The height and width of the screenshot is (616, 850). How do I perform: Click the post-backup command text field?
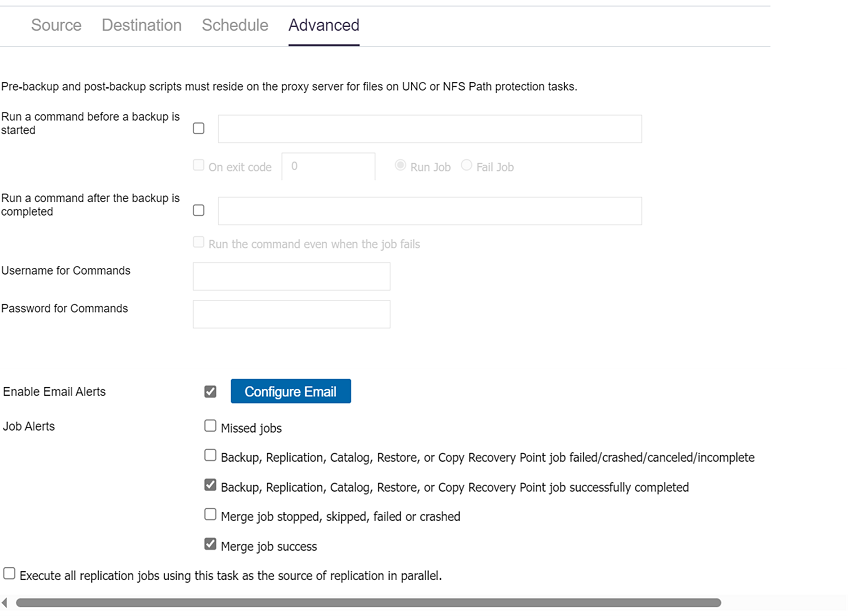[429, 211]
